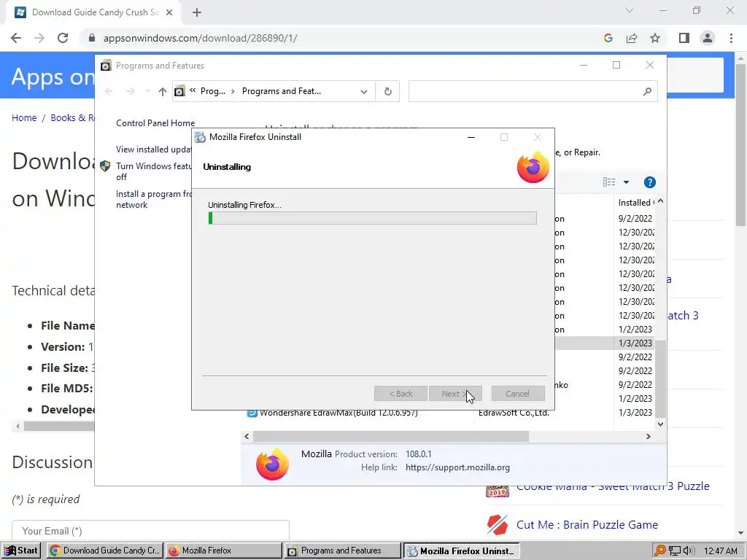Viewport: 747px width, 560px height.
Task: Click Cut Me game icon
Action: coord(498,525)
